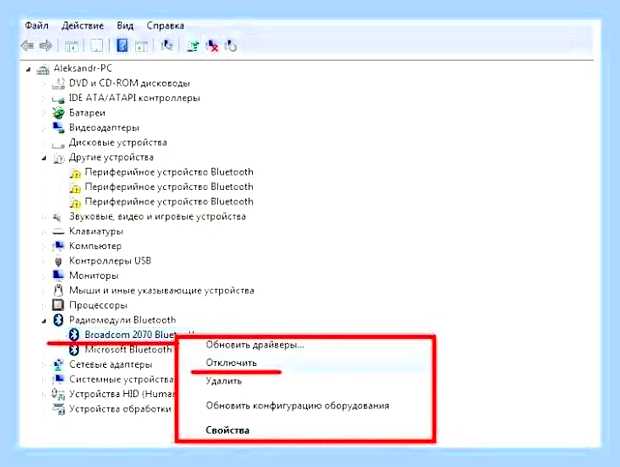Image resolution: width=620 pixels, height=467 pixels.
Task: Click the Контроллеры USB plug icon
Action: tap(59, 261)
